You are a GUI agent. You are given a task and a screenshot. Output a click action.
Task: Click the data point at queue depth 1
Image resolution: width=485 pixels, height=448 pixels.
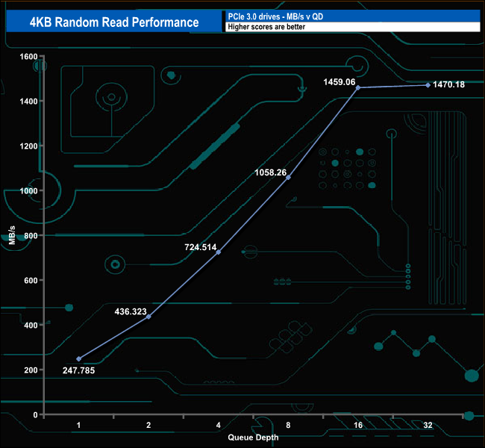[79, 359]
